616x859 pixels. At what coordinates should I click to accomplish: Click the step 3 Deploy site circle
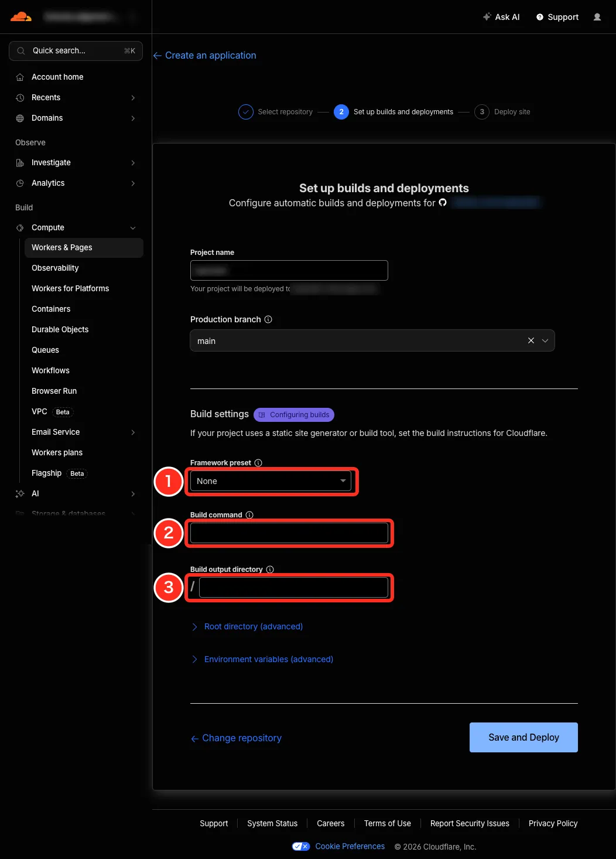pyautogui.click(x=482, y=112)
